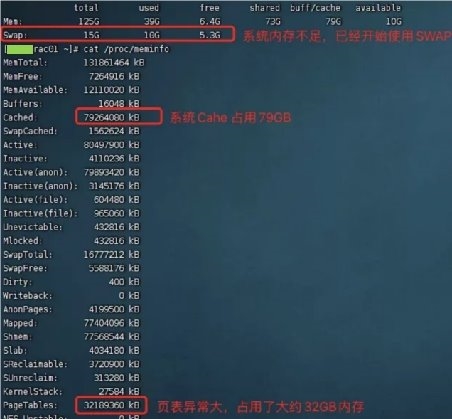This screenshot has width=452, height=419.
Task: Click the buff/cache column header
Action: (x=315, y=8)
